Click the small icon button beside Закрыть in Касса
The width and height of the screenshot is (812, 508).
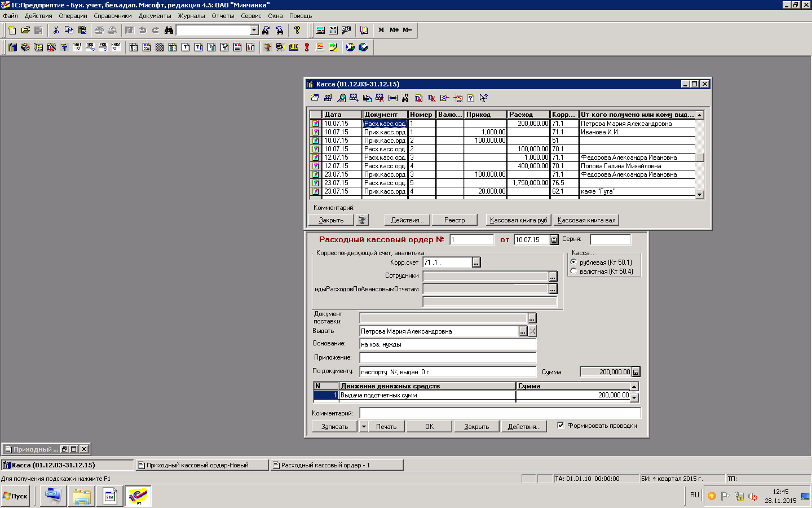pyautogui.click(x=362, y=220)
